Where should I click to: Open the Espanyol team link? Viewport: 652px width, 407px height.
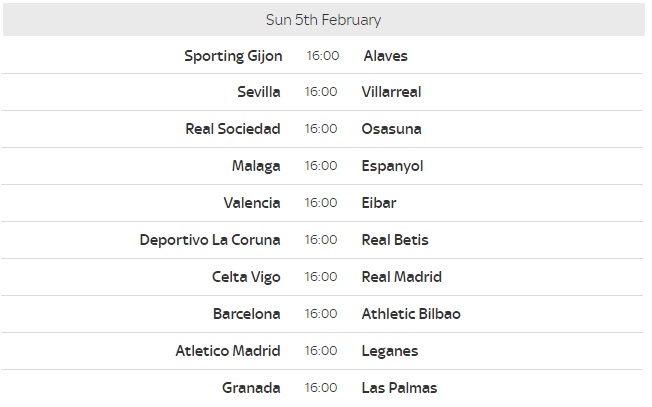(392, 166)
